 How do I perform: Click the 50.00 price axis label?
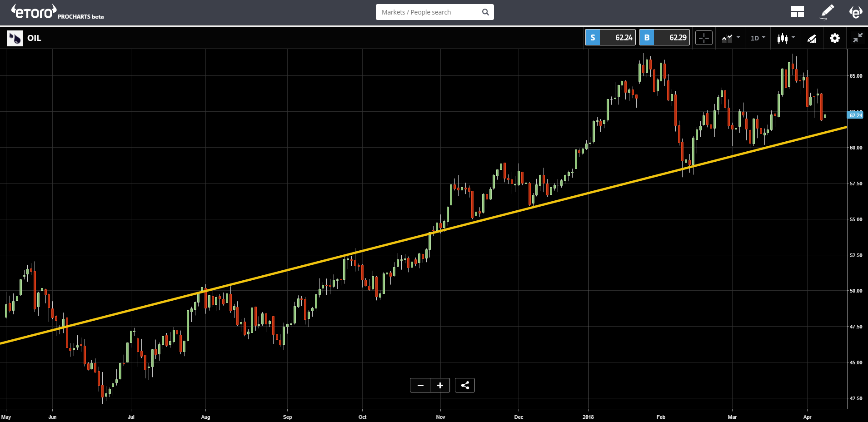pos(856,291)
